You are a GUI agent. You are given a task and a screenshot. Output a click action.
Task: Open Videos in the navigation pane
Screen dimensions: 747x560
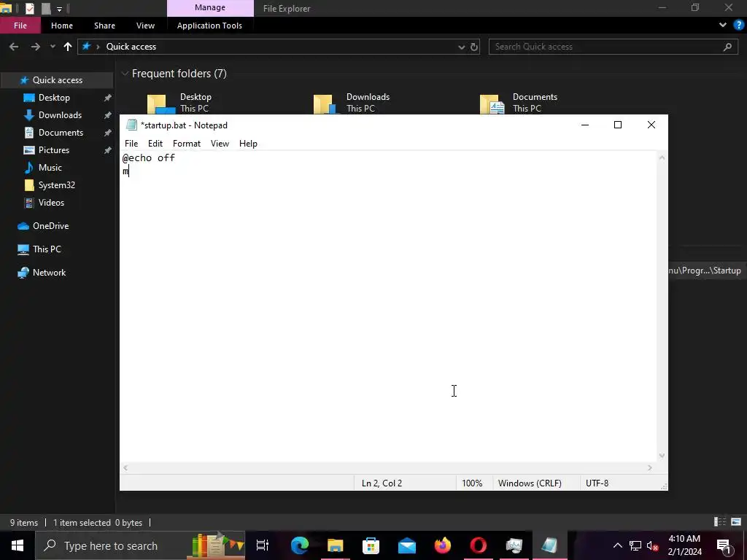(x=51, y=203)
